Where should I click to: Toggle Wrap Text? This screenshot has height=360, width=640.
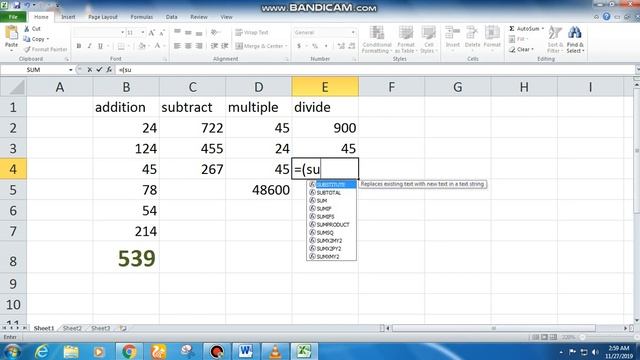pos(252,32)
